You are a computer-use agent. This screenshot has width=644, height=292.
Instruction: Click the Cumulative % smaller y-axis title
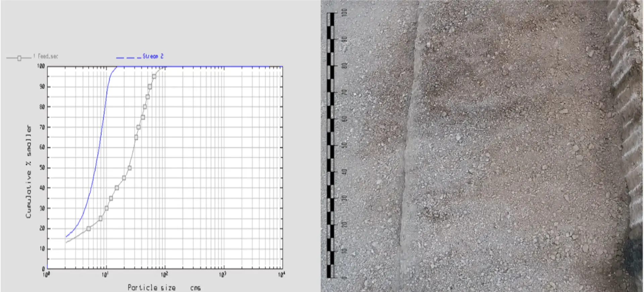[29, 172]
